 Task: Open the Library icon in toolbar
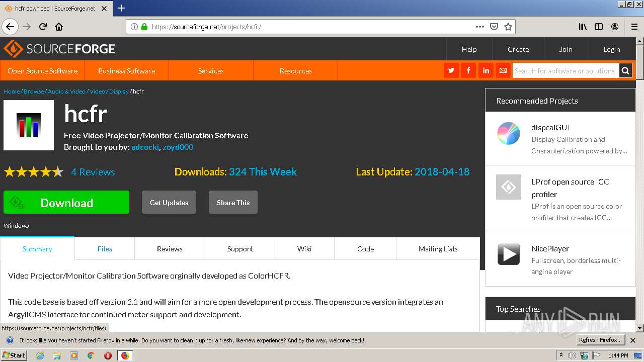click(x=583, y=27)
